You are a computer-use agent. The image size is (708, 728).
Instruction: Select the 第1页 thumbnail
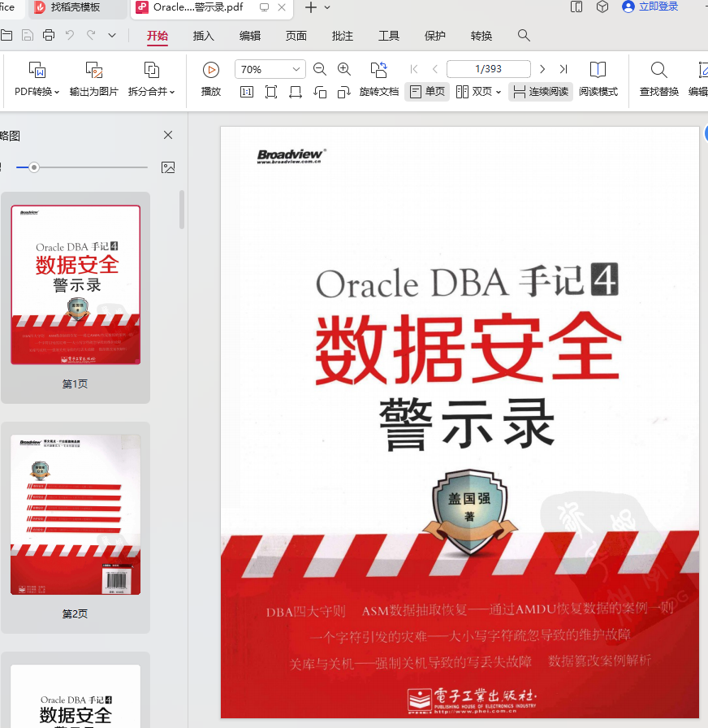(76, 297)
